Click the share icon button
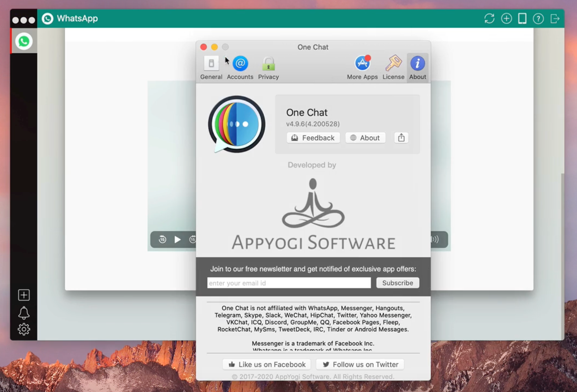This screenshot has height=392, width=577. [x=401, y=138]
